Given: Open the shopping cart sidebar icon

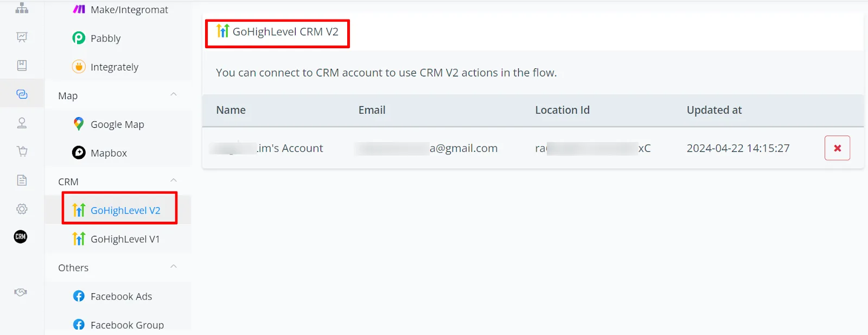Looking at the screenshot, I should [x=22, y=151].
